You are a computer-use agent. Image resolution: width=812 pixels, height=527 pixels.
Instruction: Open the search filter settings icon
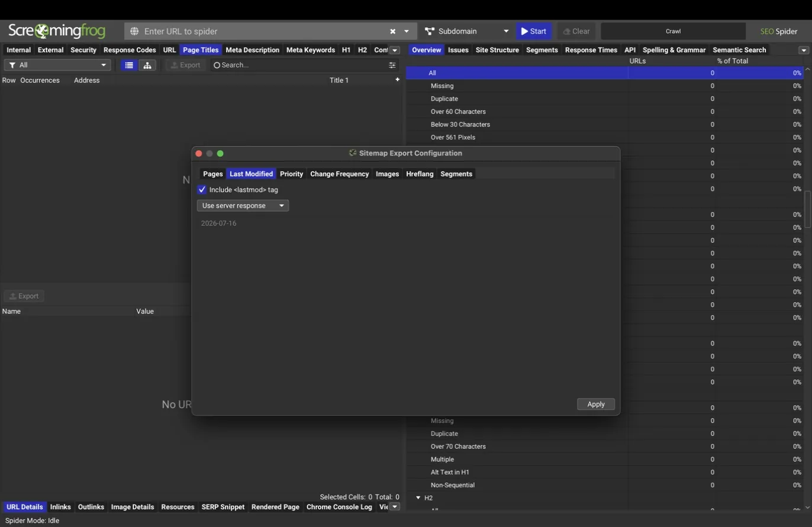[x=392, y=65]
